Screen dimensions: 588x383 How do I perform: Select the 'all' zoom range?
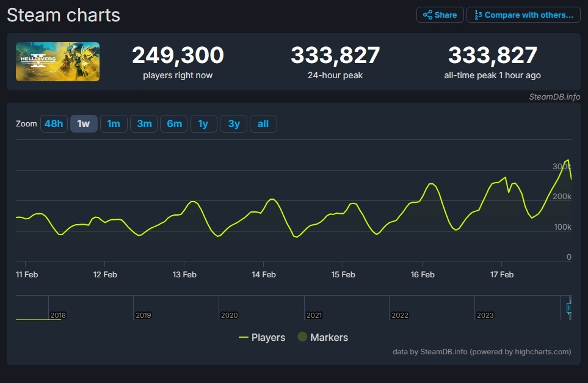(263, 123)
